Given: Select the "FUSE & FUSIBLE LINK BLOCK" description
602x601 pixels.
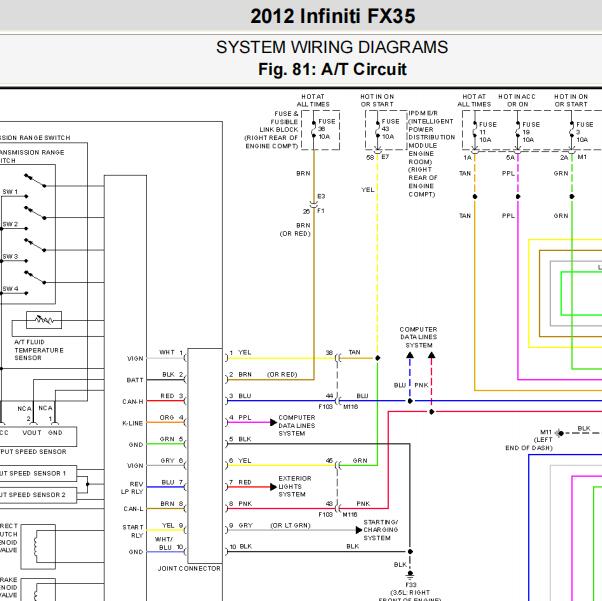Looking at the screenshot, I should pyautogui.click(x=272, y=130).
